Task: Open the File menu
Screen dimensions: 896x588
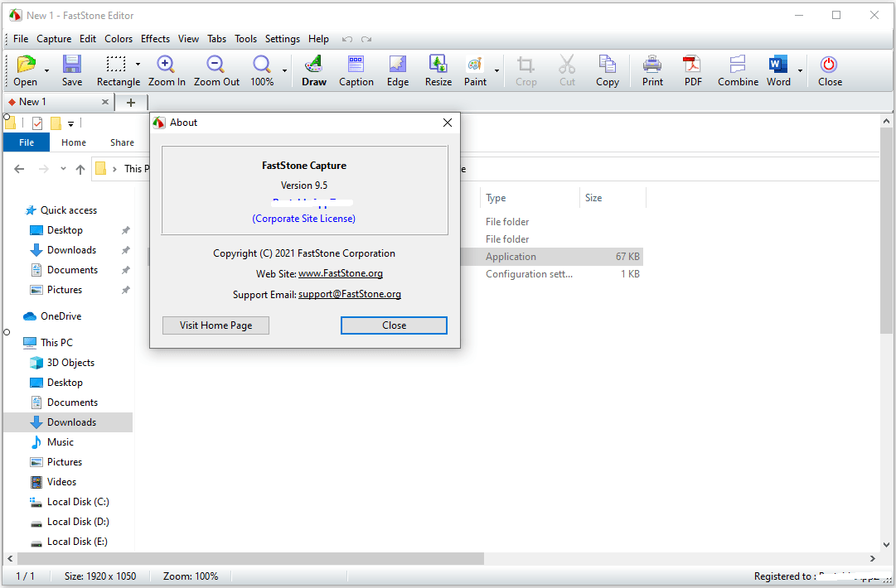Action: tap(21, 39)
